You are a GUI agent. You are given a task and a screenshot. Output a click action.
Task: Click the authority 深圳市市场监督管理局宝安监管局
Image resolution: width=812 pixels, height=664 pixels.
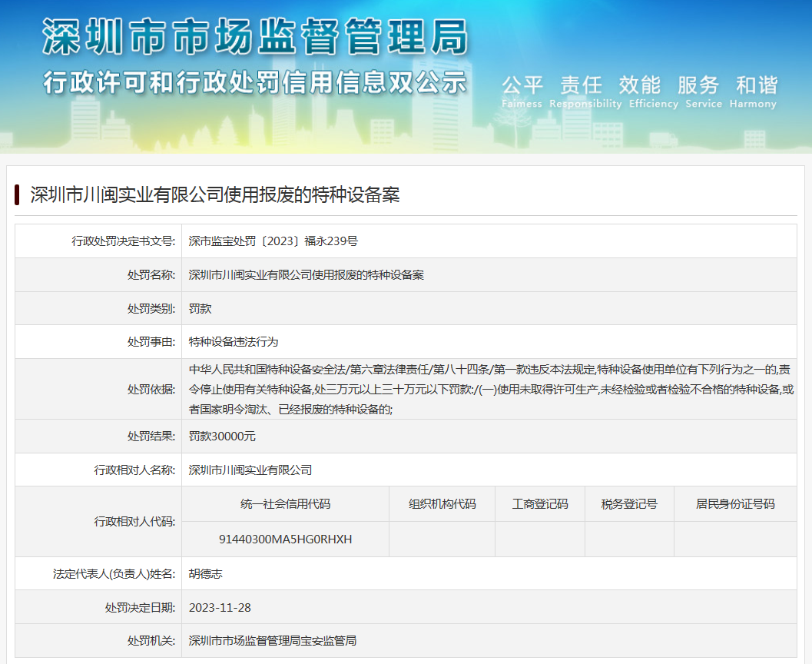(x=273, y=641)
